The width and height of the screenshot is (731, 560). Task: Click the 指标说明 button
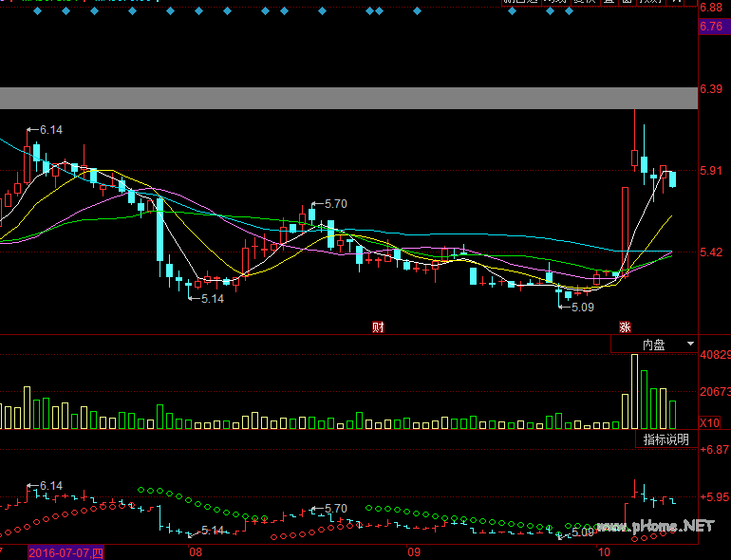pos(666,439)
